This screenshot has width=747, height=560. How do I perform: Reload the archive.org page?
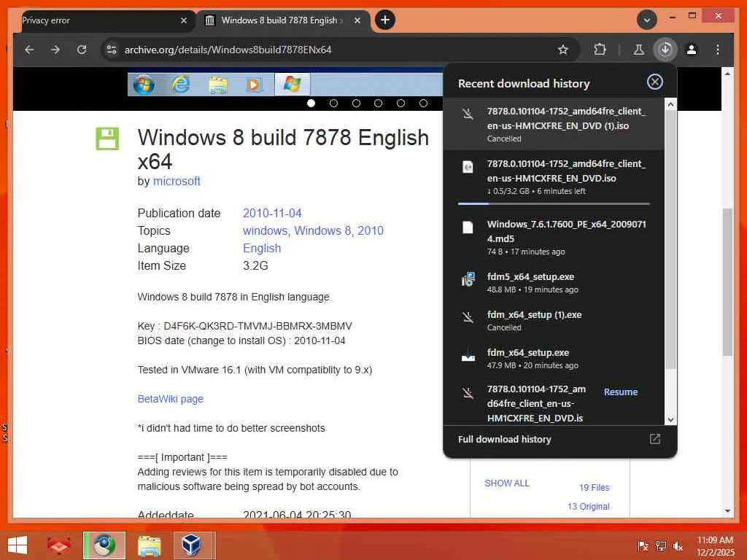(x=82, y=50)
